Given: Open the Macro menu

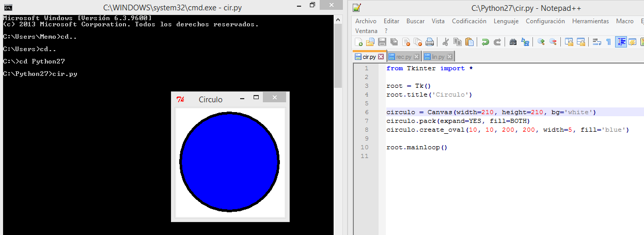Looking at the screenshot, I should pyautogui.click(x=624, y=21).
